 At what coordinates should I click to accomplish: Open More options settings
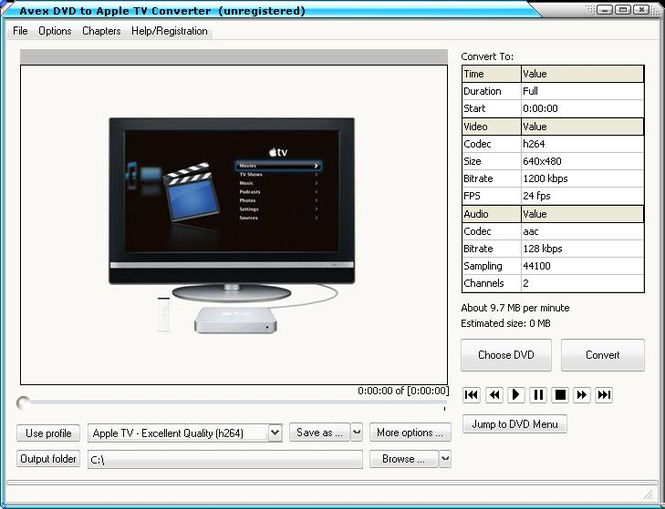[410, 433]
